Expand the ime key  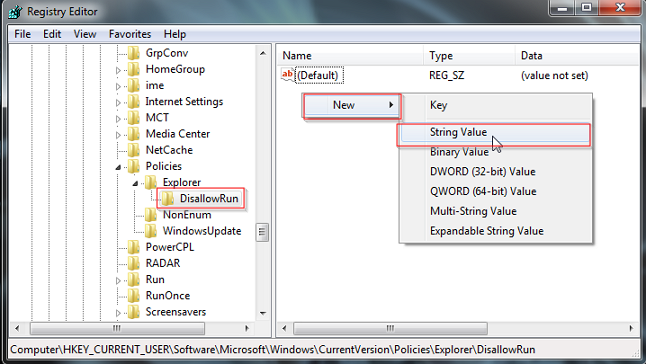click(118, 86)
